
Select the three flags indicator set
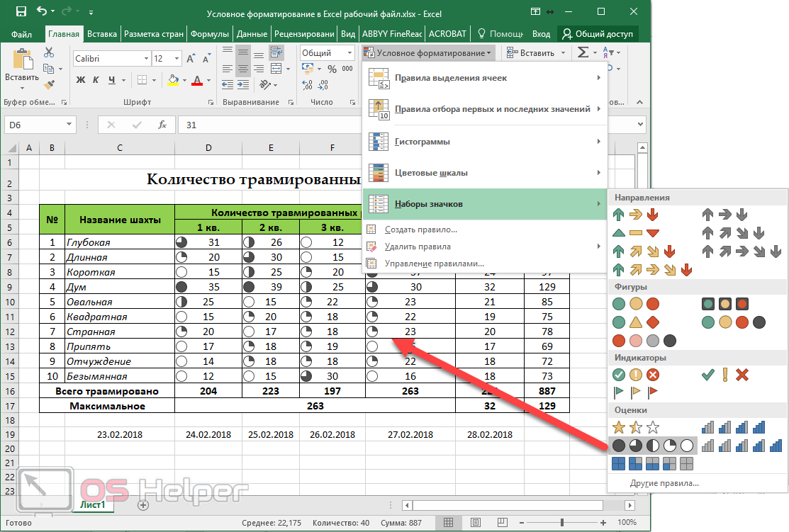click(636, 392)
